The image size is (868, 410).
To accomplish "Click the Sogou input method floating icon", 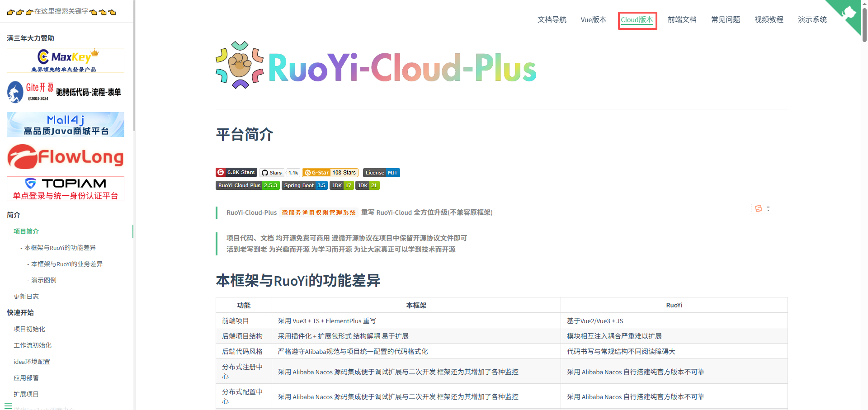I will [x=759, y=208].
